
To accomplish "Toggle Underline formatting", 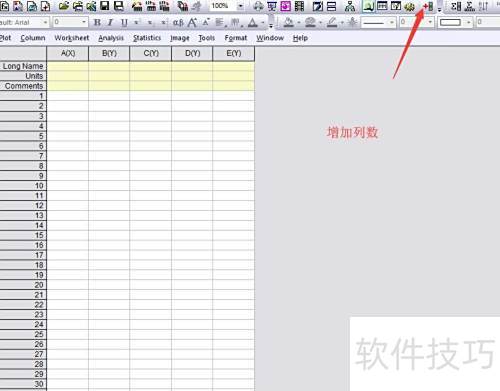I will pos(124,22).
